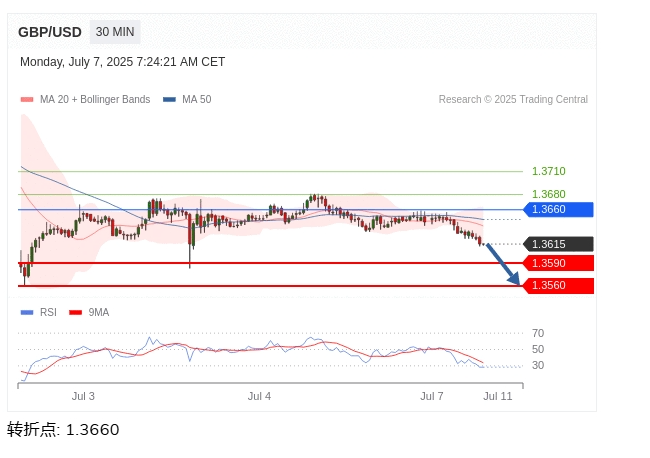Toggle the RSI legend swatch
Image resolution: width=650 pixels, height=458 pixels.
coord(27,313)
